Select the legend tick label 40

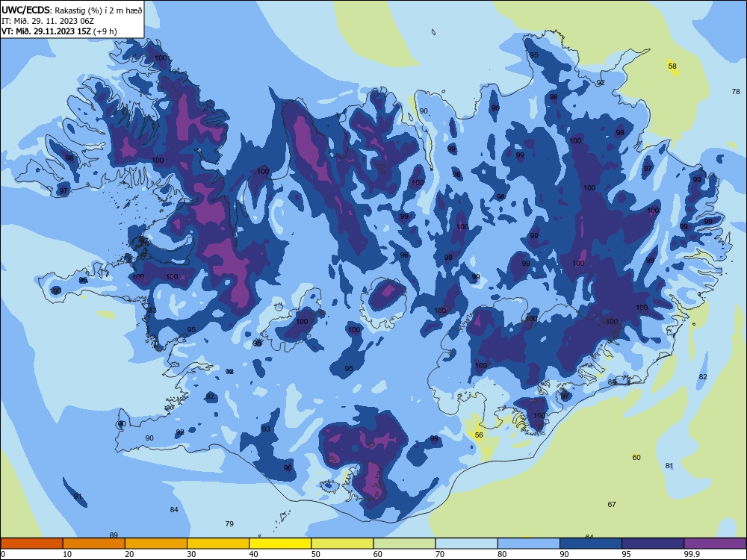(x=254, y=554)
